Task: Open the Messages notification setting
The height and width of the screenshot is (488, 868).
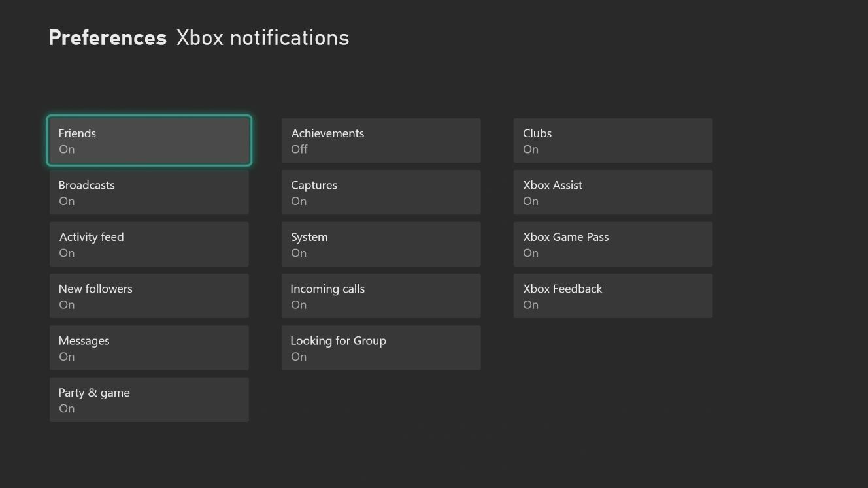Action: (x=149, y=348)
